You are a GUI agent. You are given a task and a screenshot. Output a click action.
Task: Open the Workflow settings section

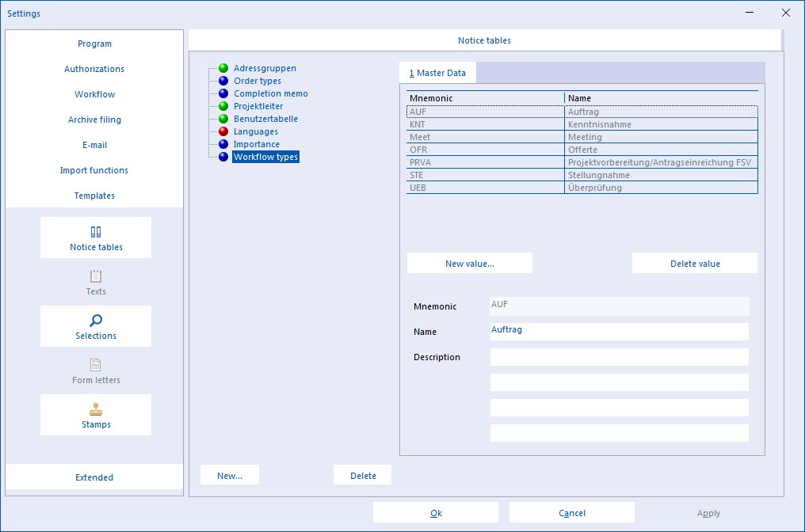click(94, 94)
